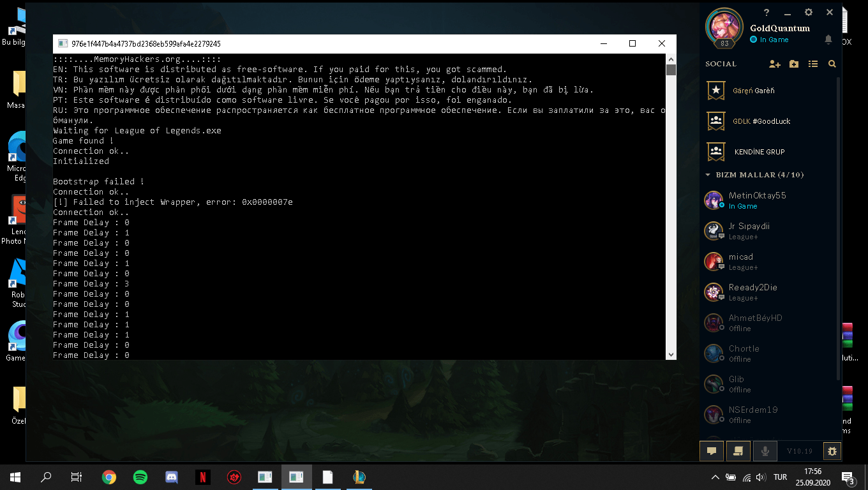Show hidden system tray icons

(715, 477)
